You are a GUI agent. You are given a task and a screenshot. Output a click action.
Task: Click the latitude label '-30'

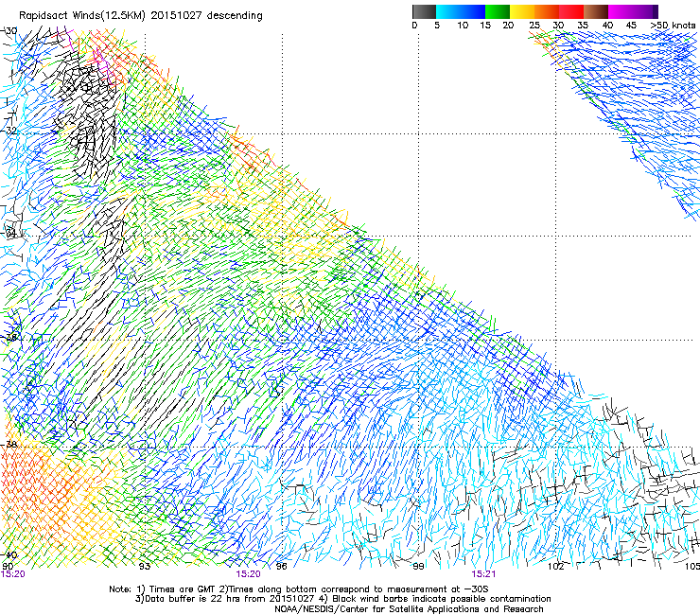coord(9,31)
